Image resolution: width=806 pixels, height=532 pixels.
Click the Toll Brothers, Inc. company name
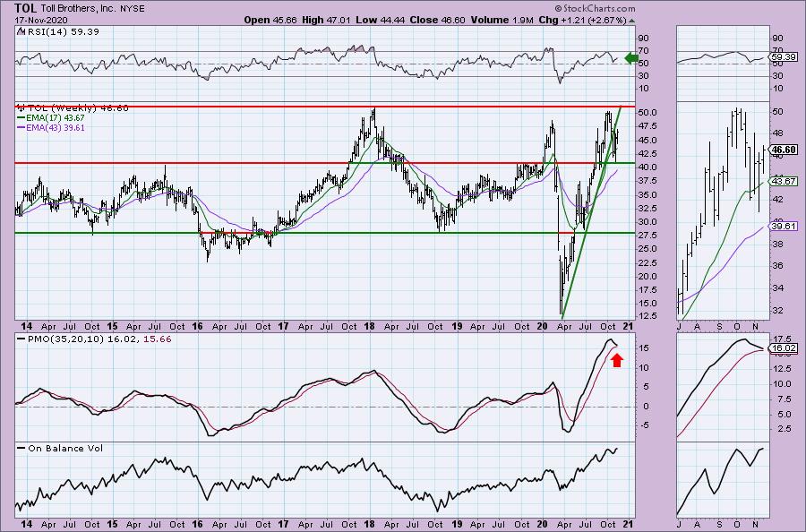[79, 9]
